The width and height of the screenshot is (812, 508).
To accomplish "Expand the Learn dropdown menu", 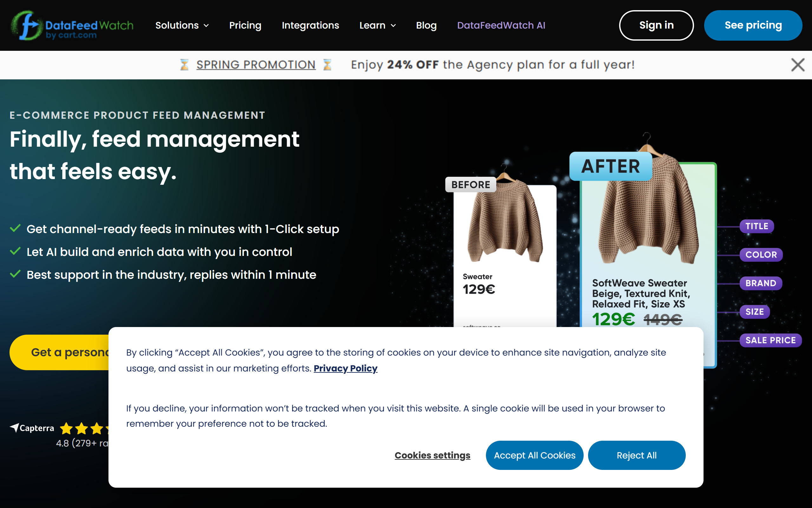I will point(377,25).
